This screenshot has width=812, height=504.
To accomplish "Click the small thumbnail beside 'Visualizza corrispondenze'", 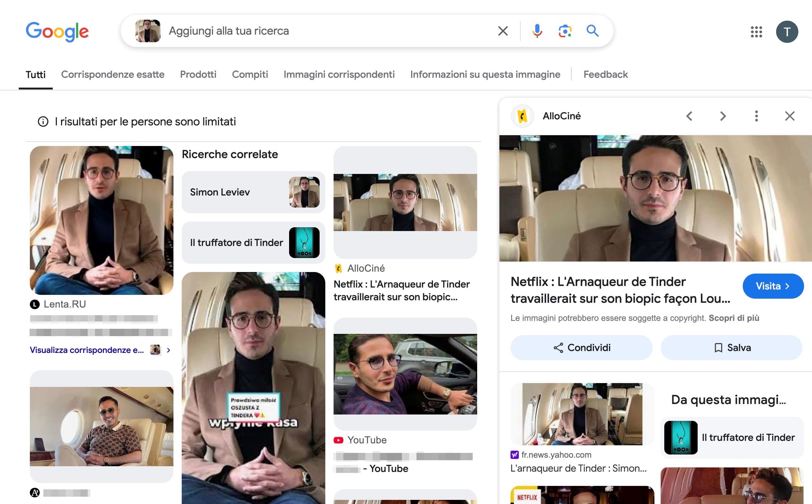I will tap(155, 350).
